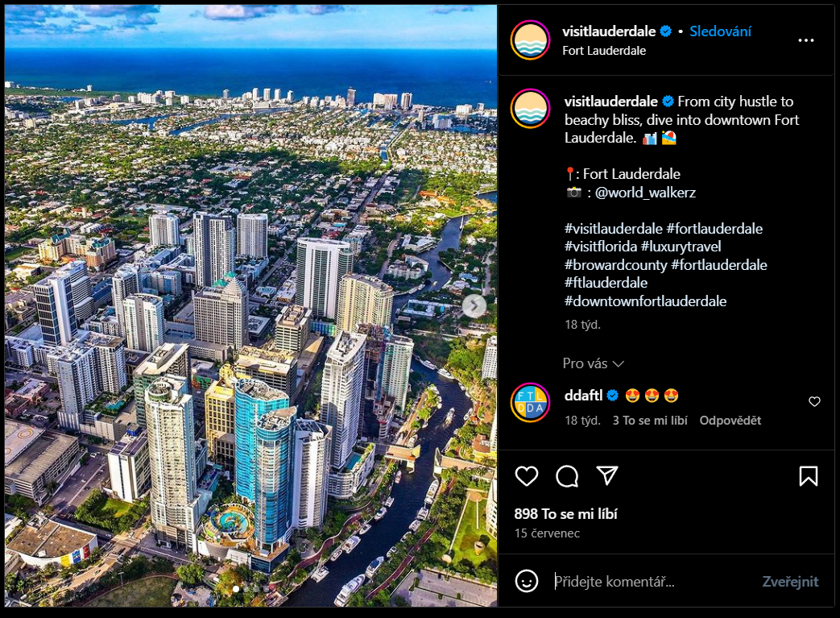Open the @world_walkerz mention
This screenshot has height=618, width=840.
645,193
